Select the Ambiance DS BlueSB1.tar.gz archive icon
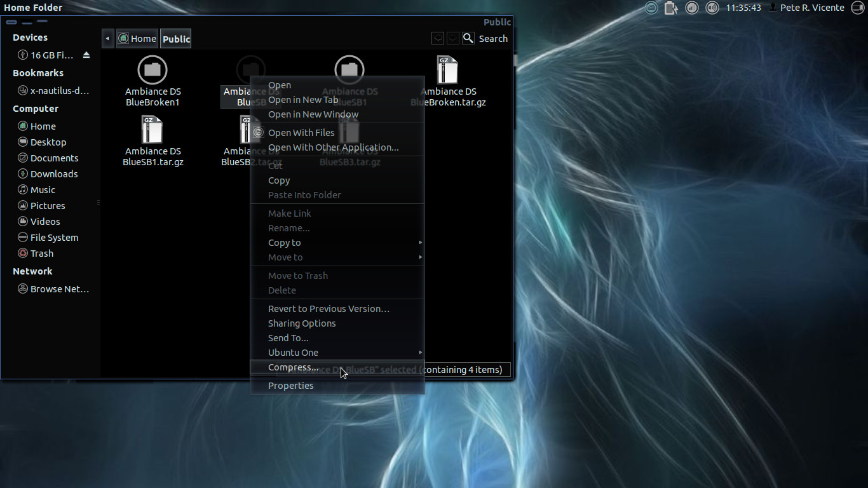Screen dimensions: 868x488 point(152,130)
